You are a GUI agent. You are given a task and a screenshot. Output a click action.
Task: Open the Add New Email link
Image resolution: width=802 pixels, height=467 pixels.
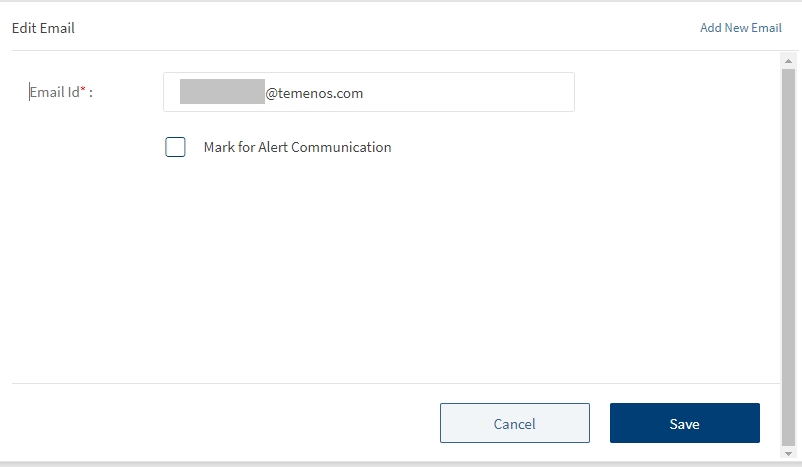740,28
